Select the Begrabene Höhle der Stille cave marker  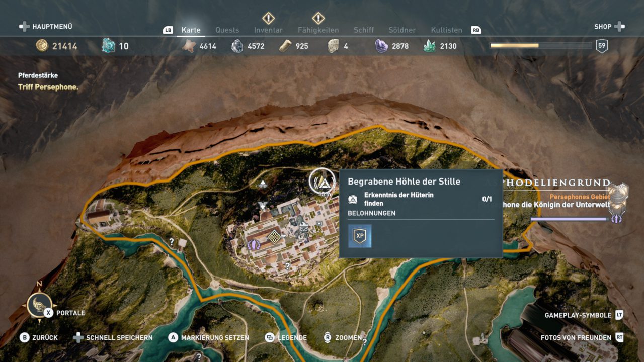(x=322, y=181)
